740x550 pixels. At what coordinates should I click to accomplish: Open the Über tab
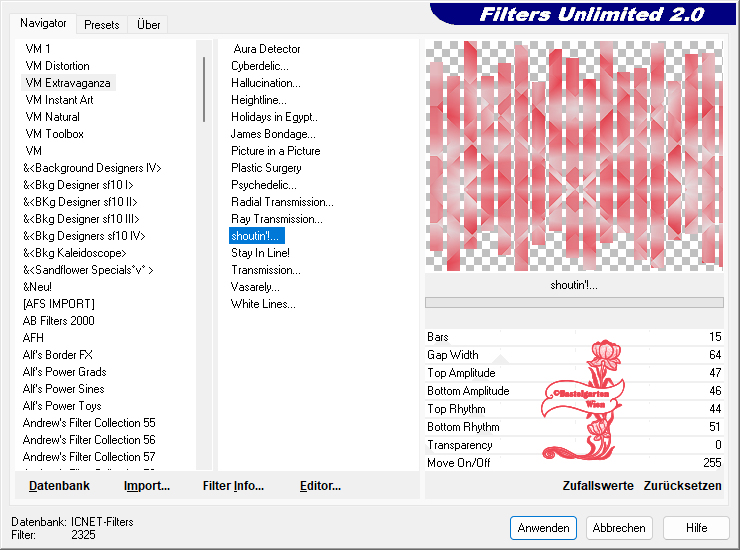148,25
